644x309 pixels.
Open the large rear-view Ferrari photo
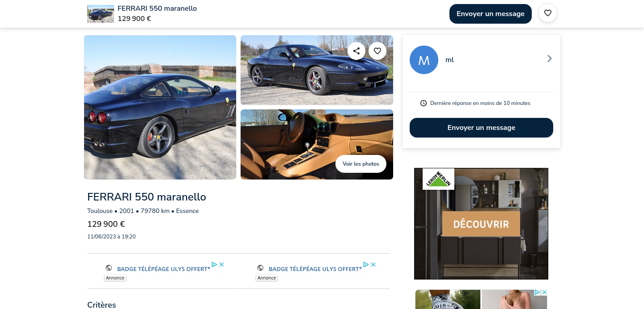click(160, 107)
